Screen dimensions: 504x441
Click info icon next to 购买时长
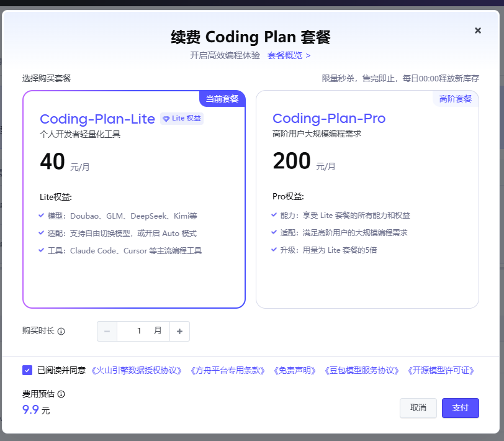[x=61, y=331]
